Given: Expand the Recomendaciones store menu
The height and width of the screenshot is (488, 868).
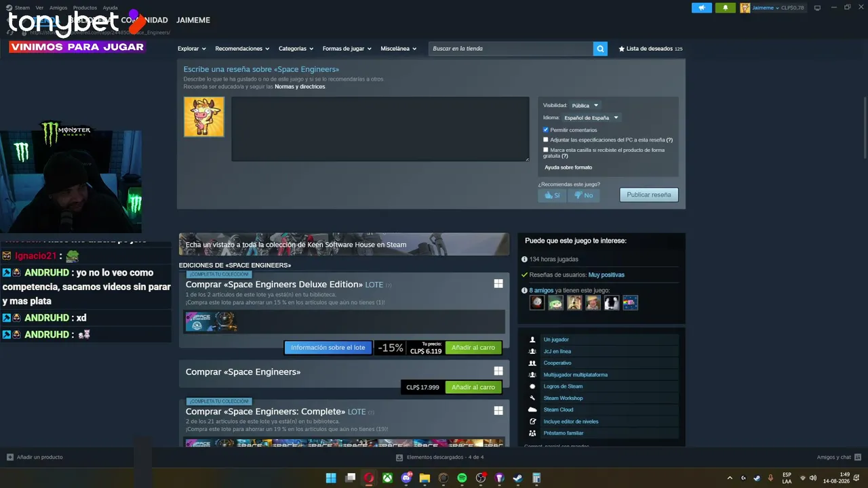Looking at the screenshot, I should coord(242,49).
